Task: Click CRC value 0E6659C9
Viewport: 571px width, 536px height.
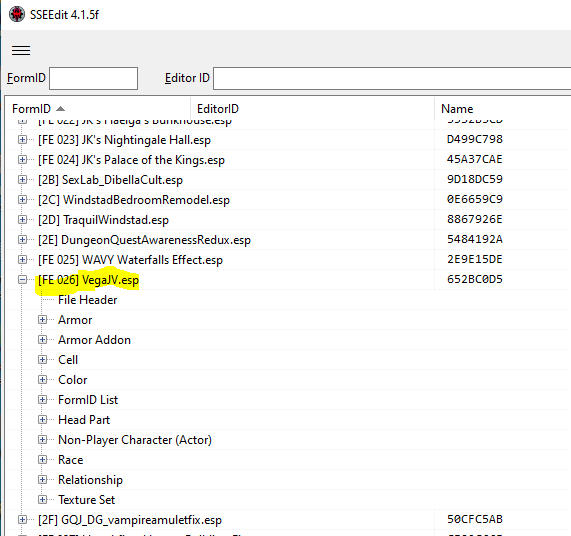Action: [475, 199]
